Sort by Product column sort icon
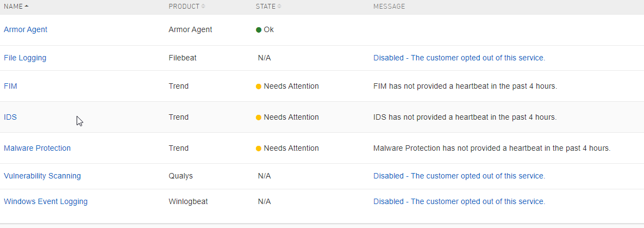Viewport: 644px width, 228px height. point(203,7)
